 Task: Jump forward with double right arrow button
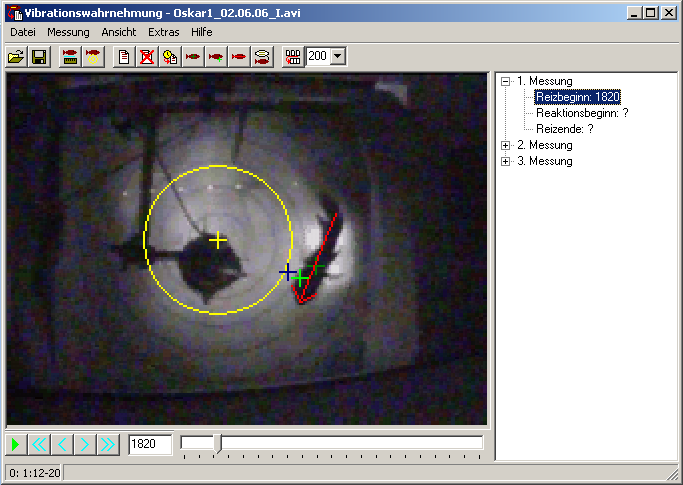pyautogui.click(x=108, y=444)
